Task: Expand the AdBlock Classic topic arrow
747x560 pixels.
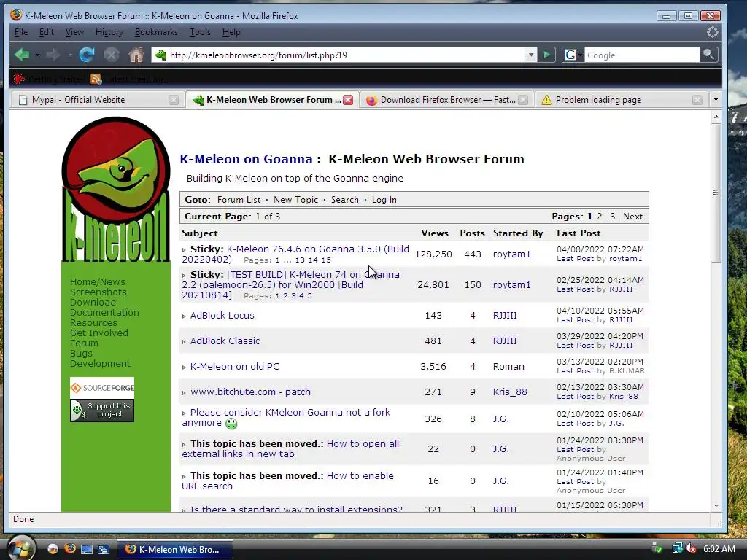Action: tap(184, 342)
